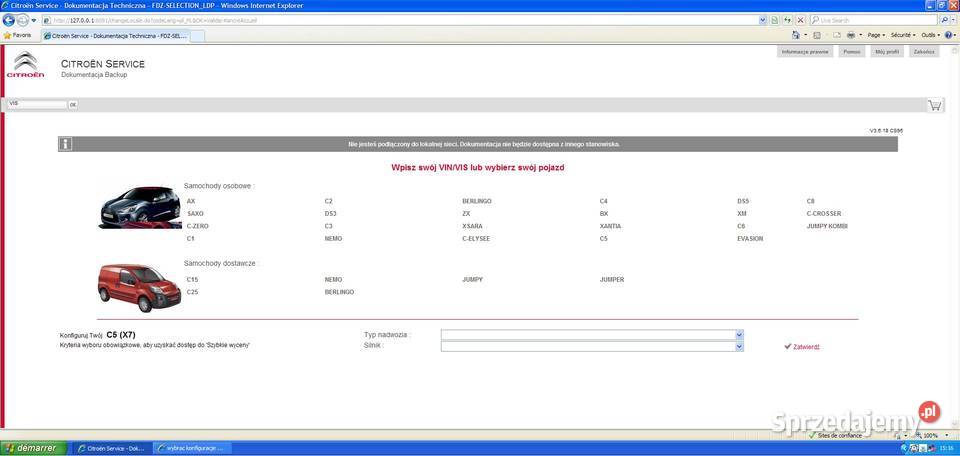Click the browser refresh icon
The image size is (960, 456).
(x=787, y=20)
